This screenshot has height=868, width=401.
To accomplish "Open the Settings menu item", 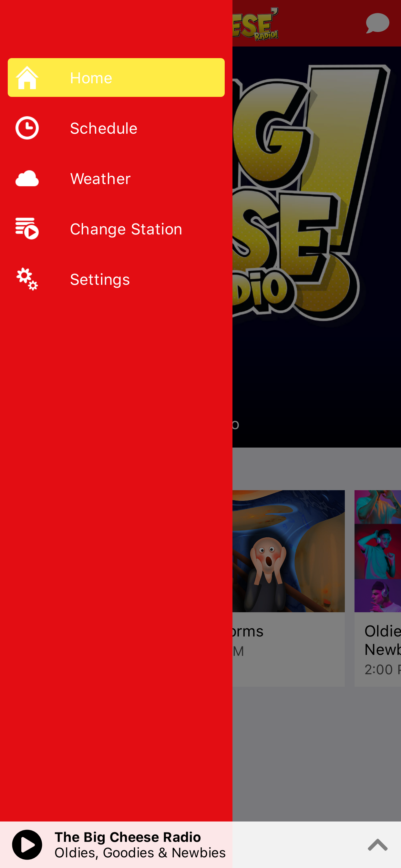I will coord(116,279).
